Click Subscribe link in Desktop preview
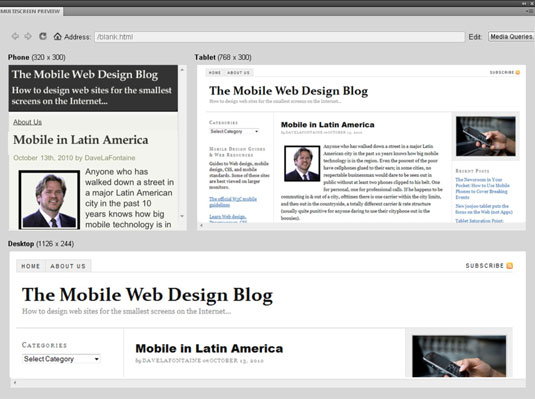535x399 pixels. click(x=485, y=266)
